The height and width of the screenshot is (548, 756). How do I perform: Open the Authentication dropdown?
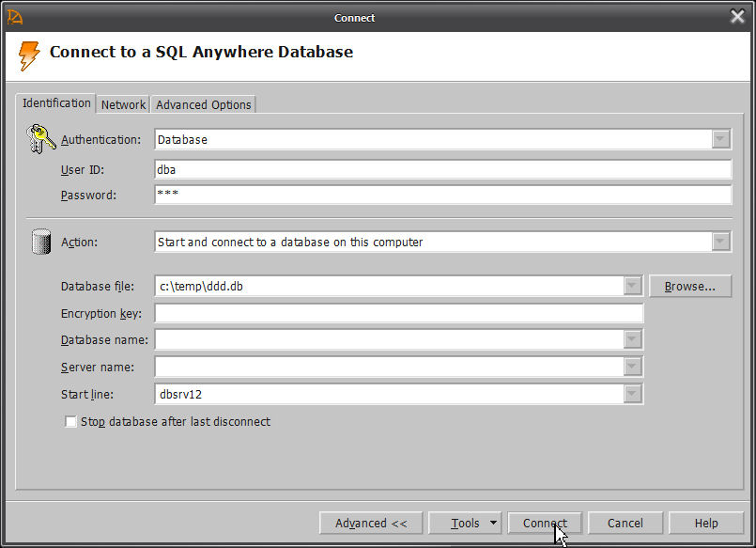tap(721, 139)
